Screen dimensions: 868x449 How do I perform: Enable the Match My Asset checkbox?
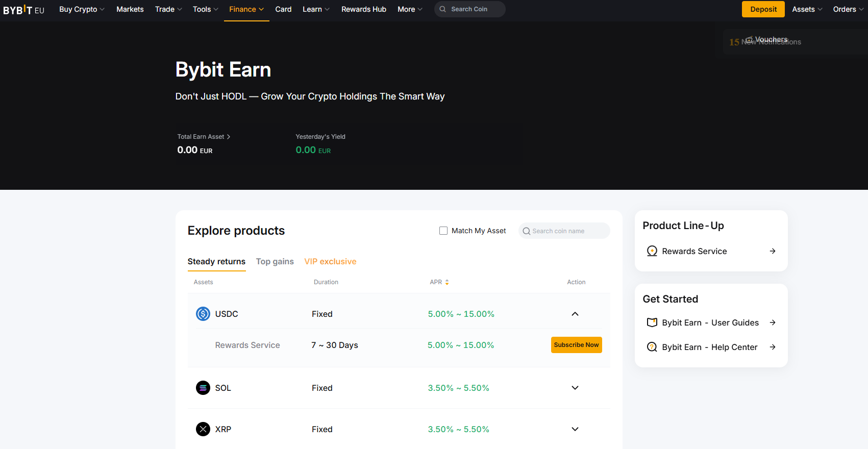(x=443, y=231)
